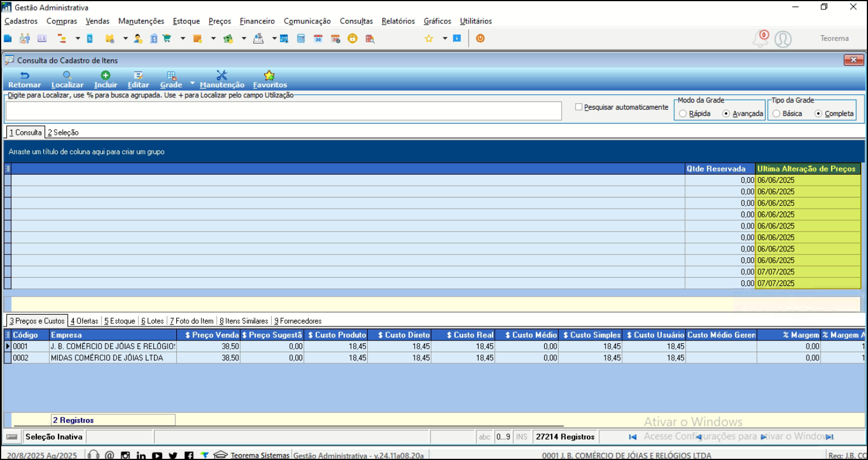Viewport: 868px width, 460px height.
Task: Switch to the 2 Seleção tab
Action: 63,132
